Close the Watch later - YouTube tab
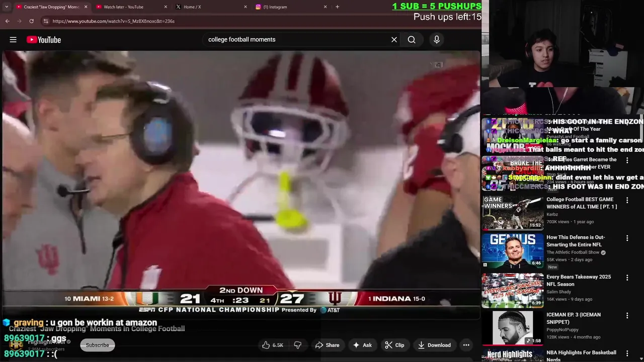This screenshot has width=644, height=362. (x=166, y=7)
